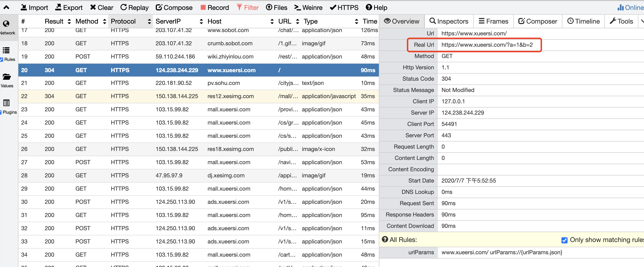The width and height of the screenshot is (644, 267).
Task: Open the Files menu
Action: [x=276, y=8]
